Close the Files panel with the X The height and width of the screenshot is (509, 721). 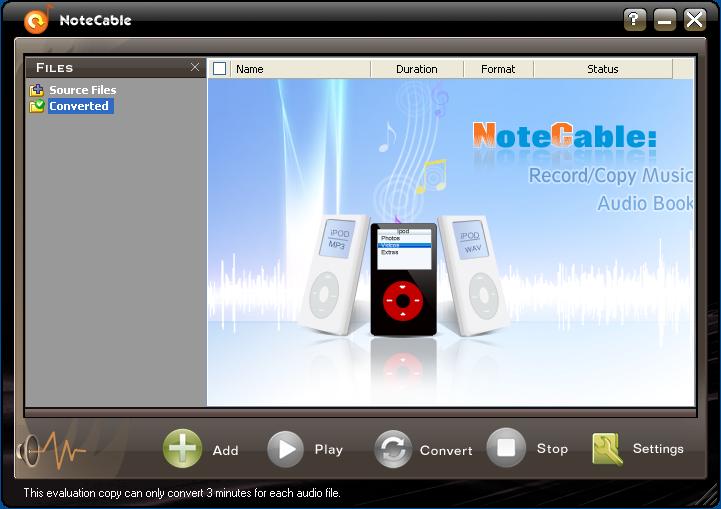(x=195, y=67)
